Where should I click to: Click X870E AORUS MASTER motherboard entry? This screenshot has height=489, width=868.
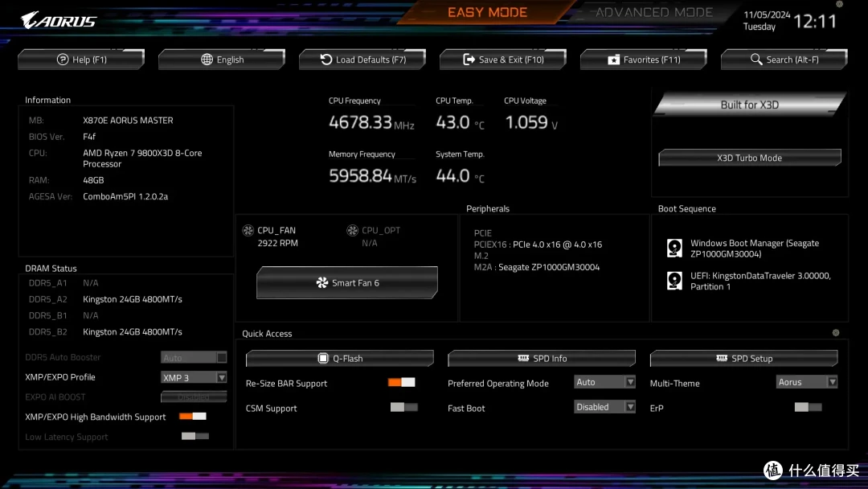[x=100, y=120]
